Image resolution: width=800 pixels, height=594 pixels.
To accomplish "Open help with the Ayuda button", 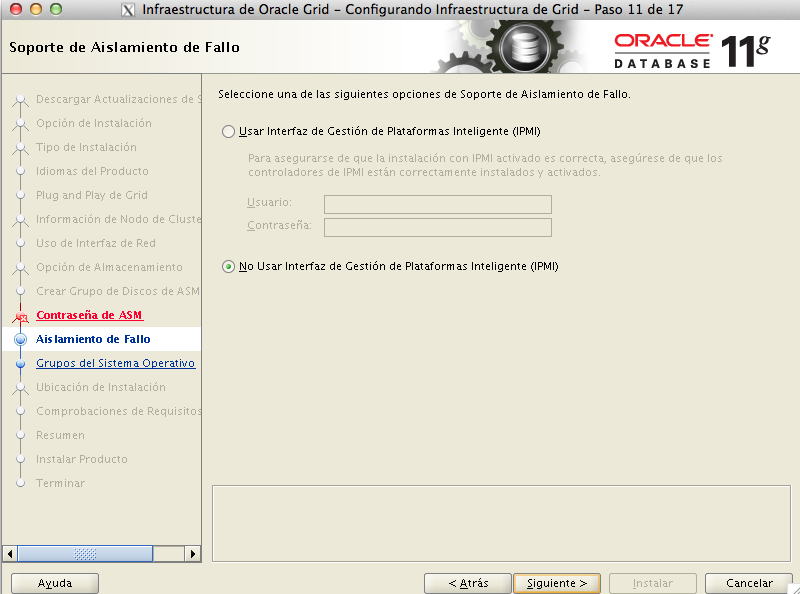I will point(55,583).
